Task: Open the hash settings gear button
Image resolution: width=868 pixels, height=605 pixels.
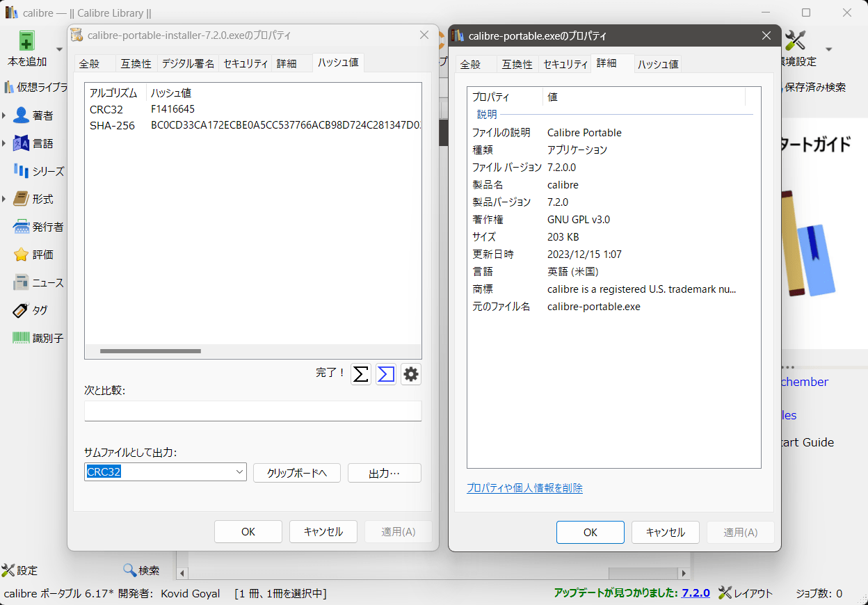Action: pyautogui.click(x=411, y=374)
